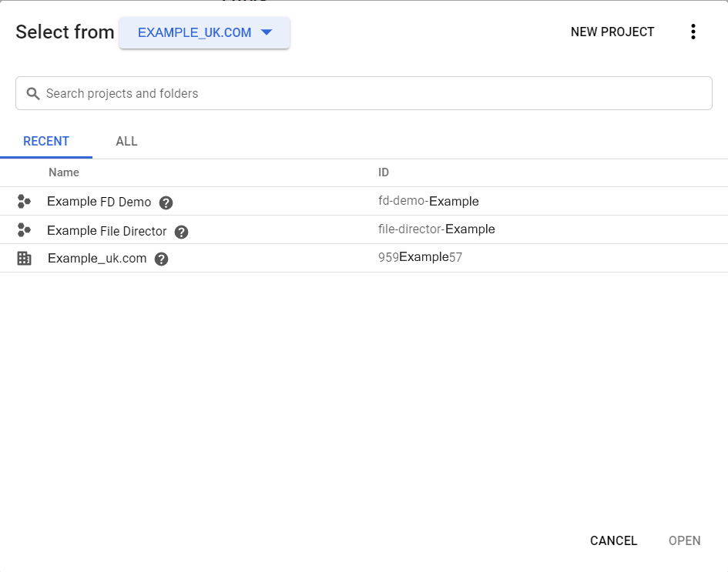Click the fd-demo-Example project ID
The height and width of the screenshot is (572, 728).
(428, 202)
